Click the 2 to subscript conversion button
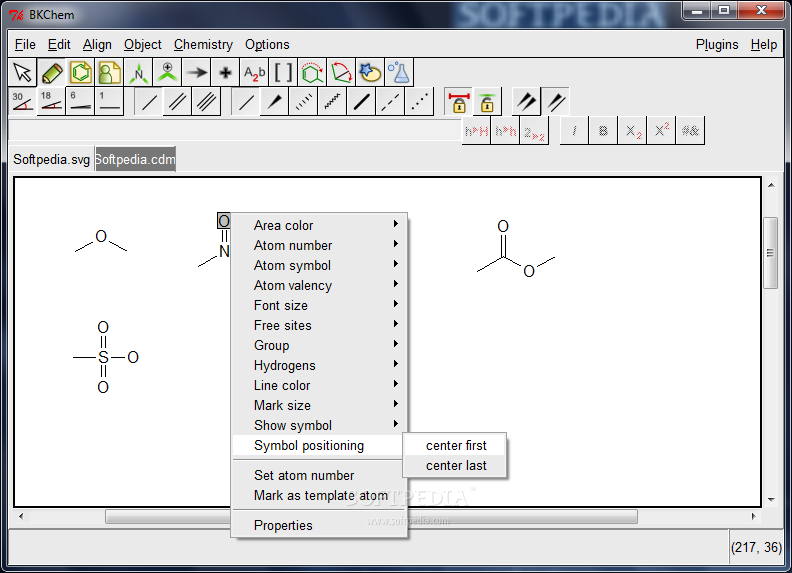 tap(534, 131)
